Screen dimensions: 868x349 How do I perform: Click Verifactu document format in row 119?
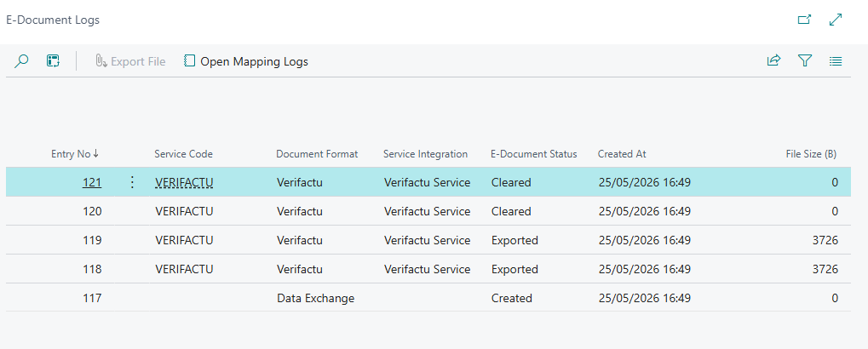(x=300, y=240)
